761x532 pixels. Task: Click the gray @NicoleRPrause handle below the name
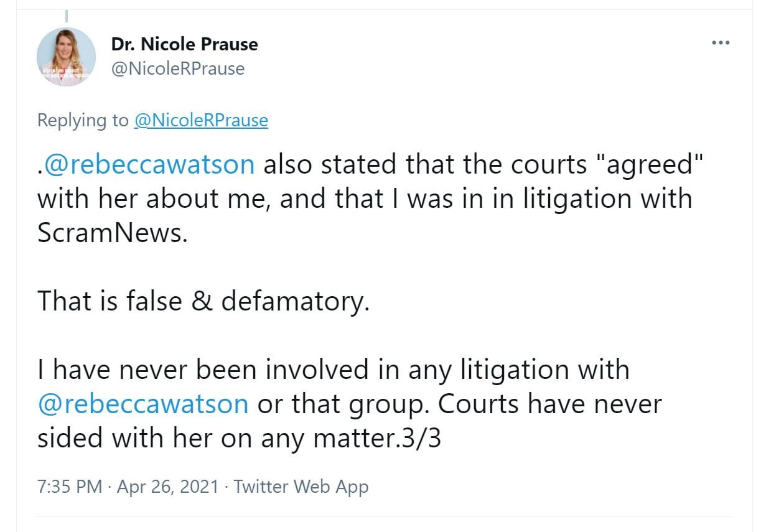178,68
